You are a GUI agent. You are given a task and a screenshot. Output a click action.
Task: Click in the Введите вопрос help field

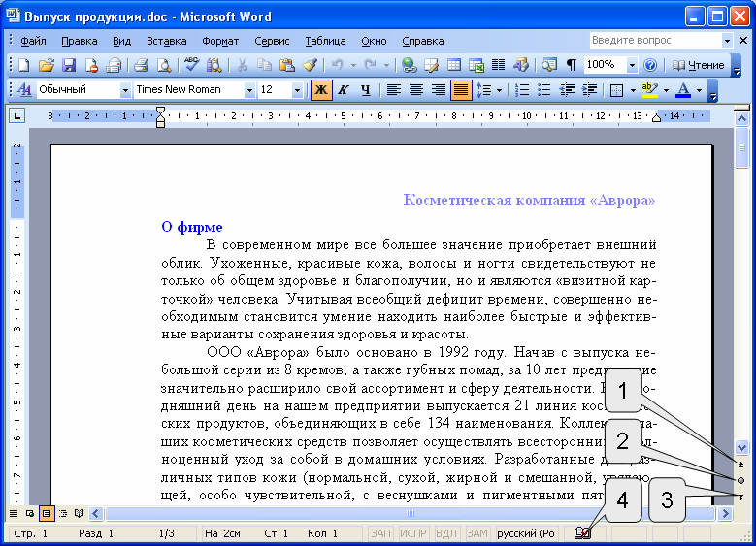655,41
